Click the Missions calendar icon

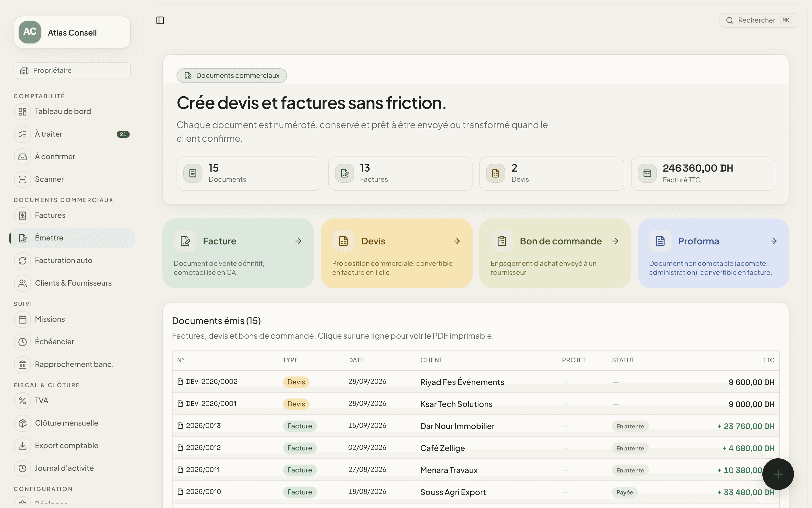coord(23,319)
